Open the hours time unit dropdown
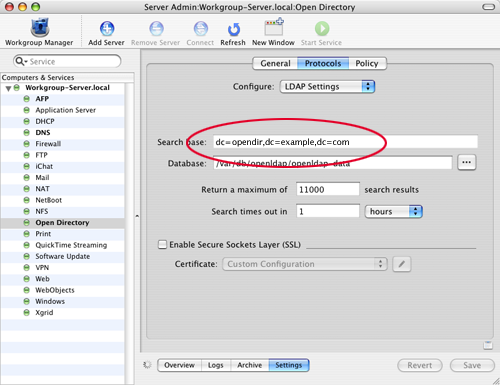Image resolution: width=500 pixels, height=385 pixels. 394,212
